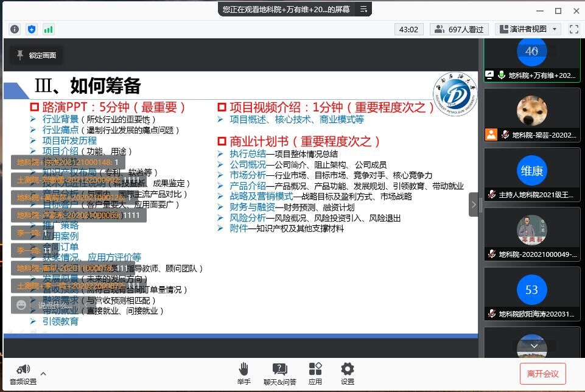The height and width of the screenshot is (392, 585).
Task: Open the 聊天&问答 chat panel
Action: click(x=279, y=373)
